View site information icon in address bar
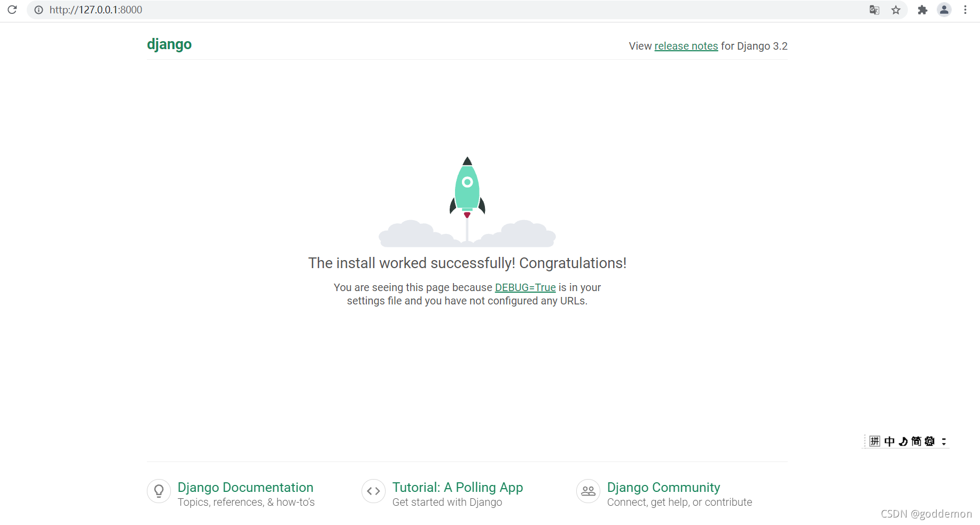The image size is (980, 525). click(38, 10)
